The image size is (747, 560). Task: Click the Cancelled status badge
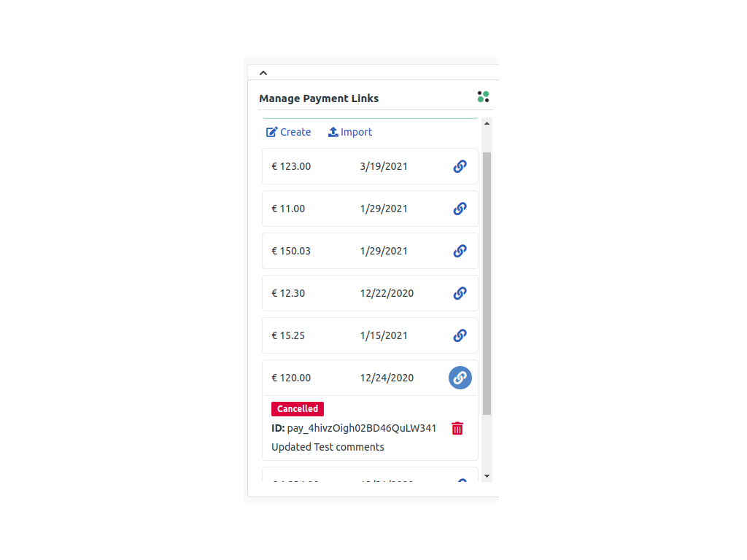click(x=297, y=409)
